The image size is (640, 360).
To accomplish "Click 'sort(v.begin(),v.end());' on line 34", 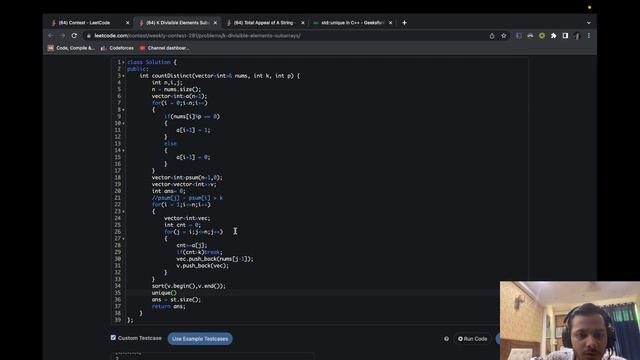I will pyautogui.click(x=189, y=286).
